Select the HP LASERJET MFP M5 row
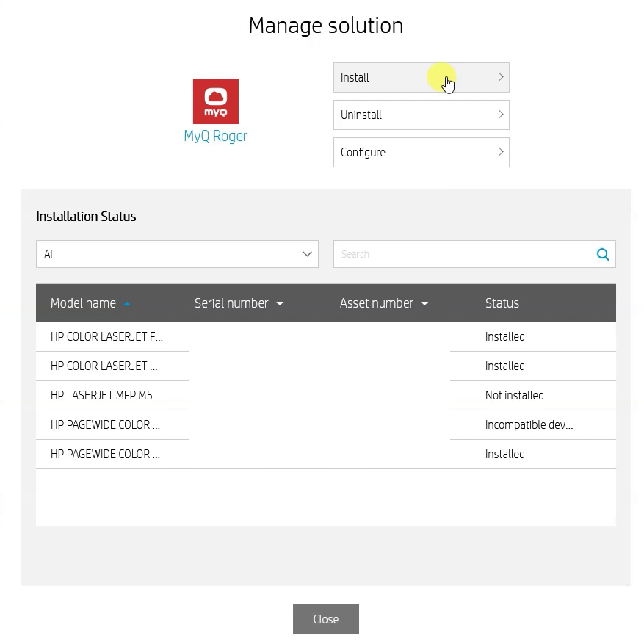This screenshot has height=644, width=644. point(105,395)
